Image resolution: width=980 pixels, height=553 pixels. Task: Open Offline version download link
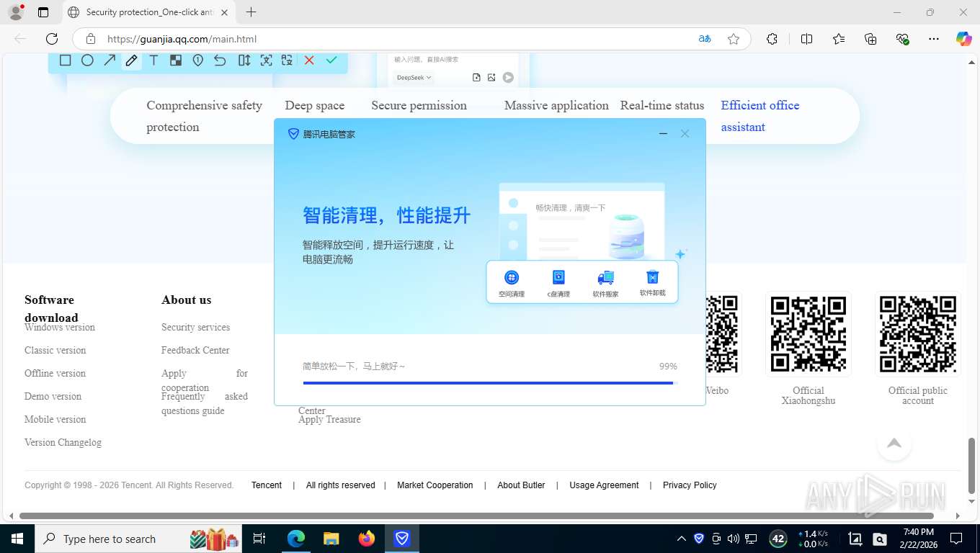(x=55, y=373)
